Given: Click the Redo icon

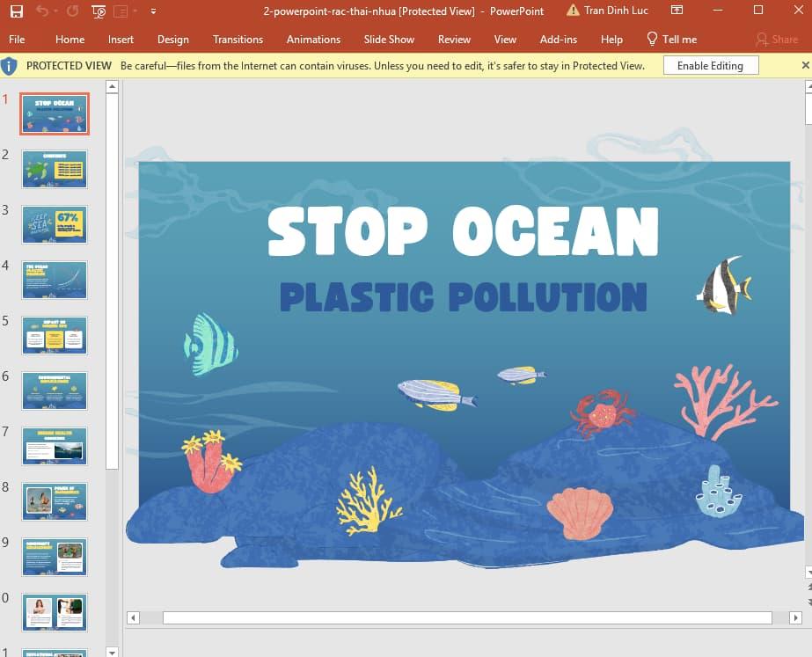Looking at the screenshot, I should click(x=73, y=11).
